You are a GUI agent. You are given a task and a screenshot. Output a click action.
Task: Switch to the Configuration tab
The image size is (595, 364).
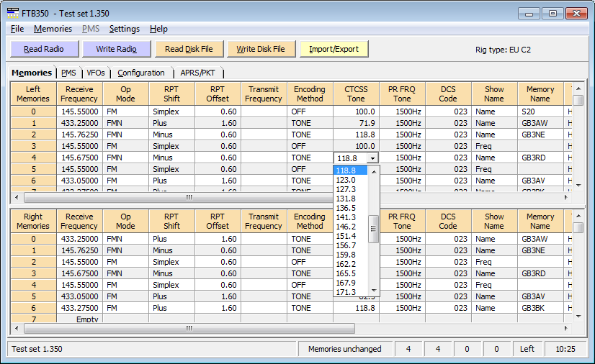(x=141, y=73)
